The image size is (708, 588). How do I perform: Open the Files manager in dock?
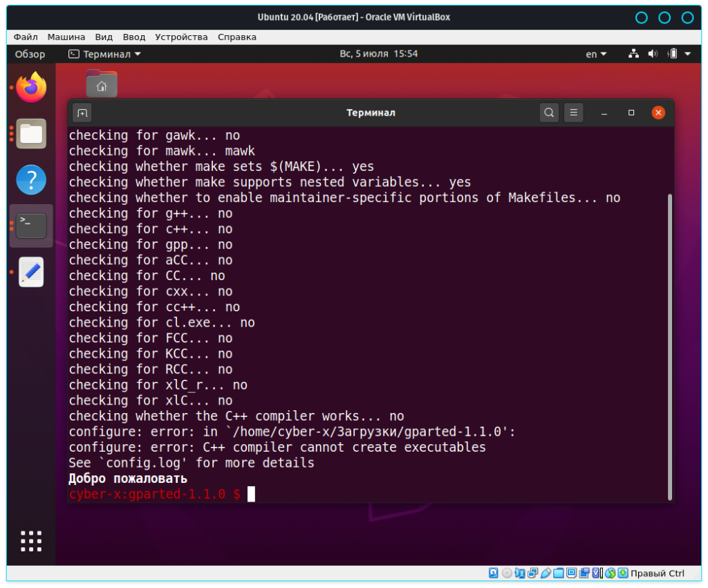tap(31, 134)
